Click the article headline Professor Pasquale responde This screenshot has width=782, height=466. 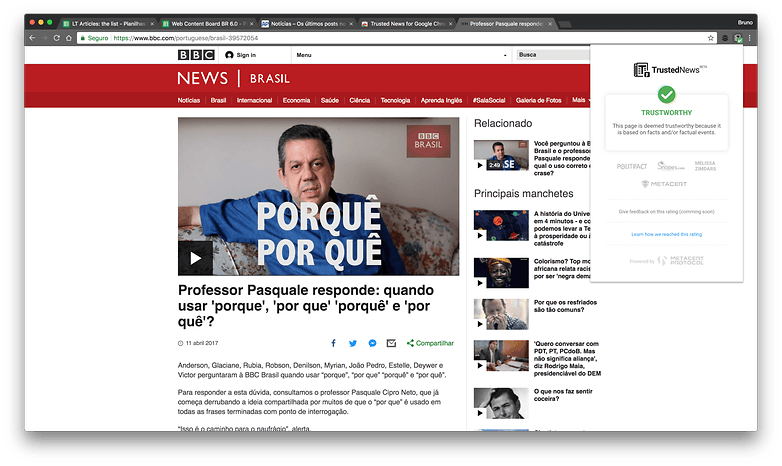coord(306,305)
